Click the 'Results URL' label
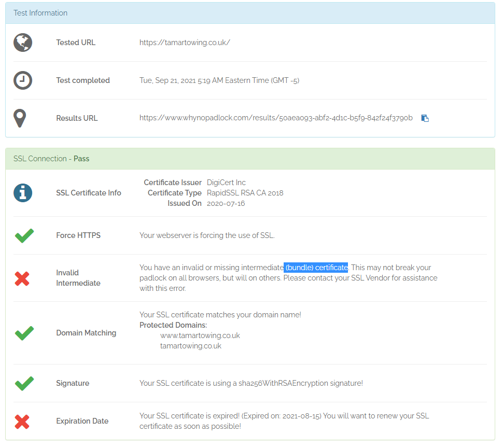 pos(77,118)
